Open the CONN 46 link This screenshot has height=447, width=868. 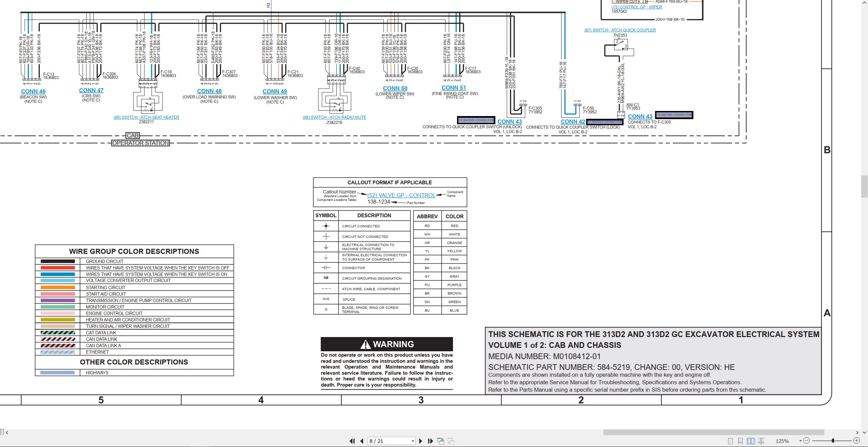point(33,91)
